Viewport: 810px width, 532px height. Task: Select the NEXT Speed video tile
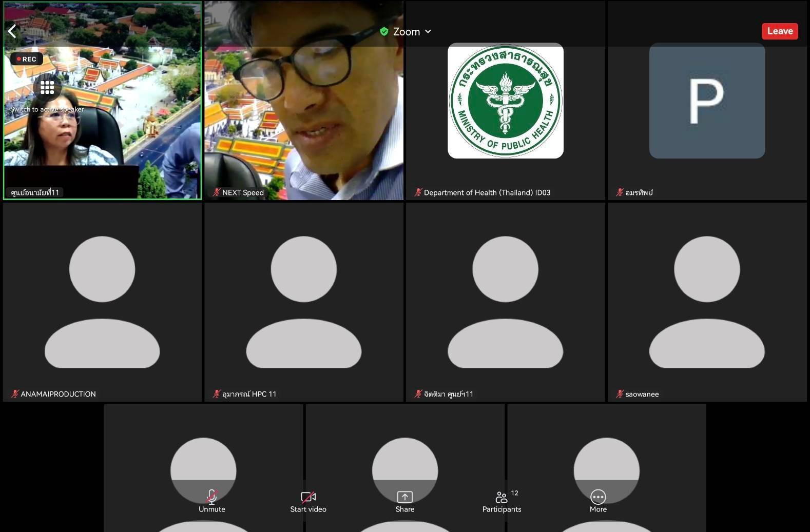click(x=304, y=101)
